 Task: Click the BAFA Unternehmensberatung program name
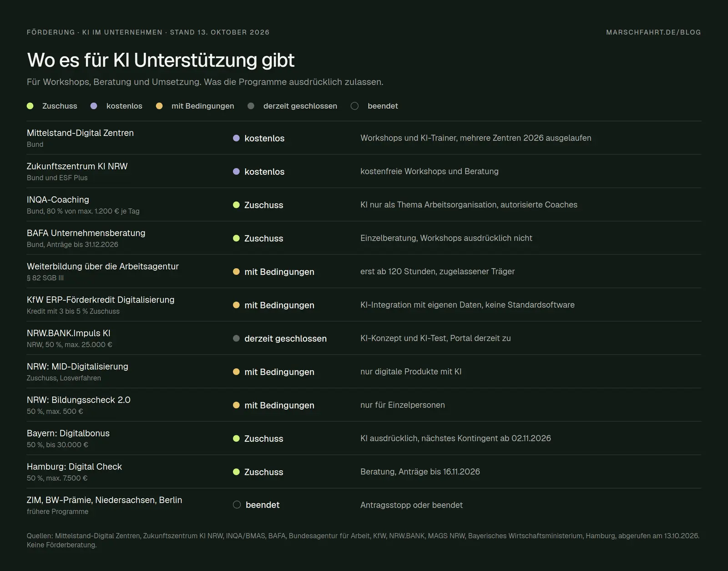pyautogui.click(x=86, y=233)
